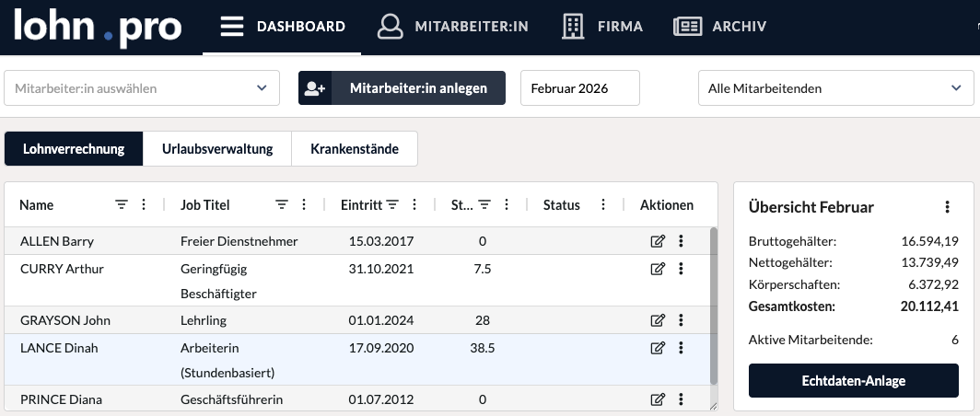This screenshot has width=980, height=416.
Task: Click the edit icon for PRINCE Diana
Action: (658, 399)
